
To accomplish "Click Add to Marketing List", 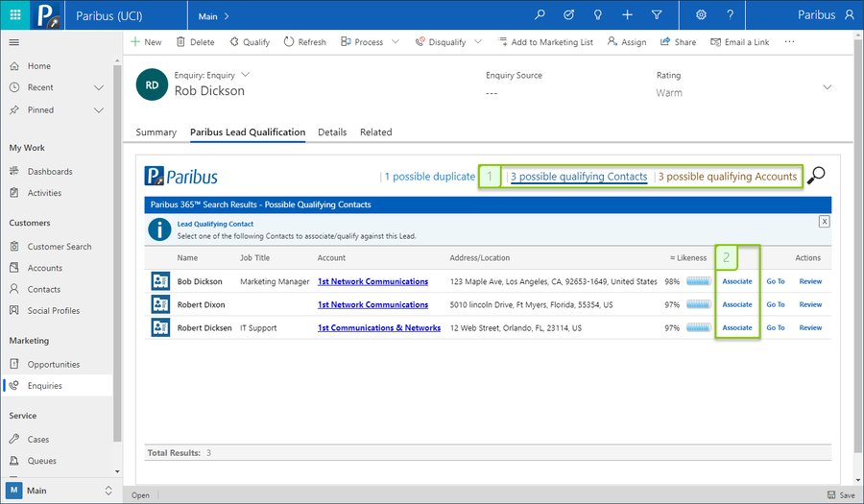I will [545, 42].
